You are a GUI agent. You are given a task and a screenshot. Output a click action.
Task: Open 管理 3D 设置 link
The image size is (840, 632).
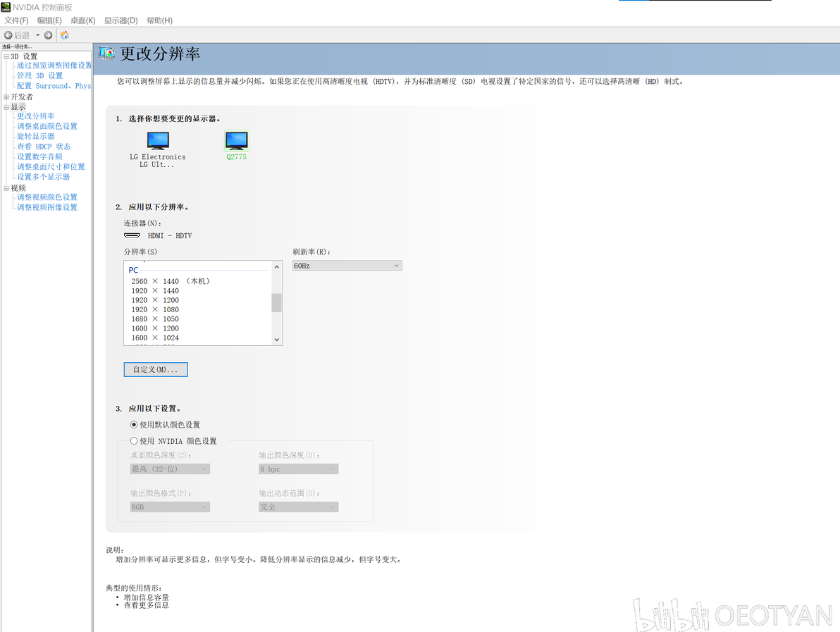[39, 75]
